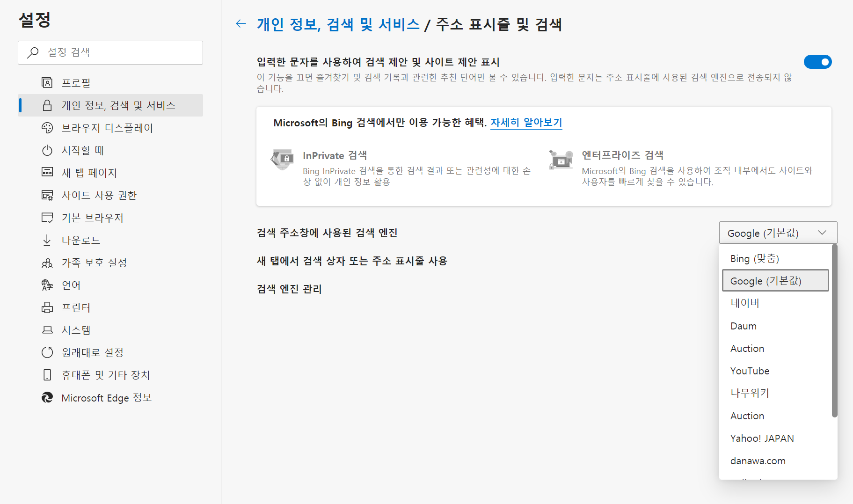Select first Auction entry below Daum

pos(775,349)
